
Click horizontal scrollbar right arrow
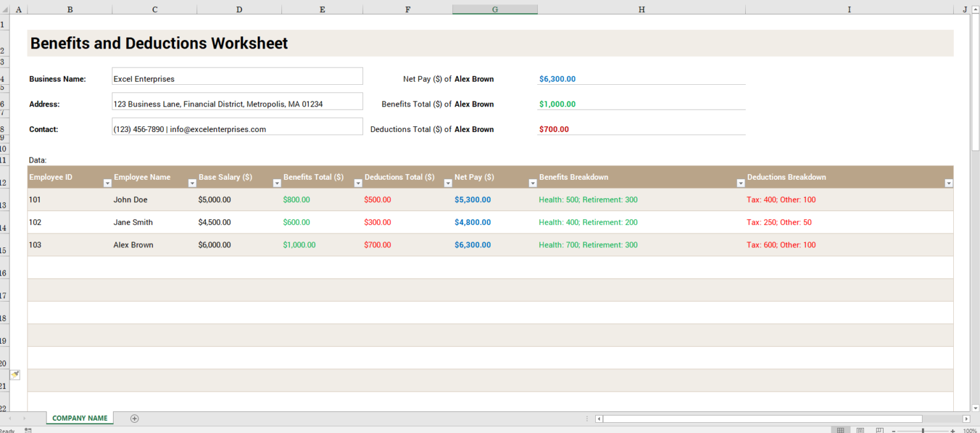(x=966, y=419)
